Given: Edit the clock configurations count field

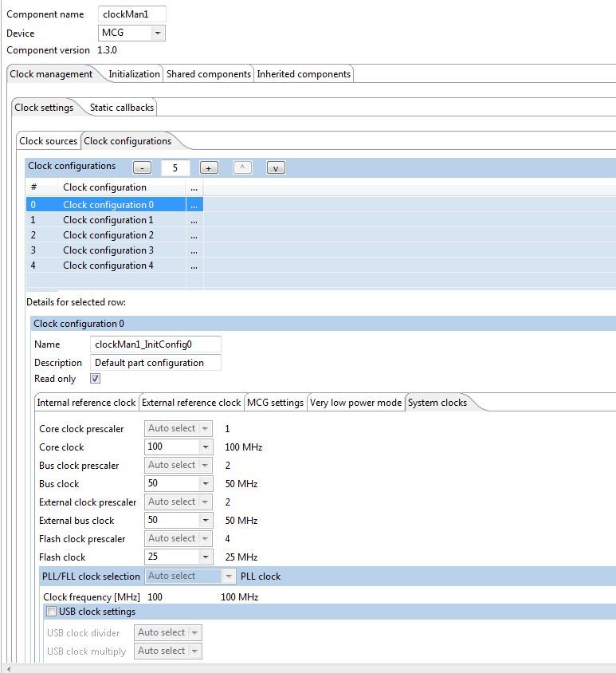Looking at the screenshot, I should [175, 167].
